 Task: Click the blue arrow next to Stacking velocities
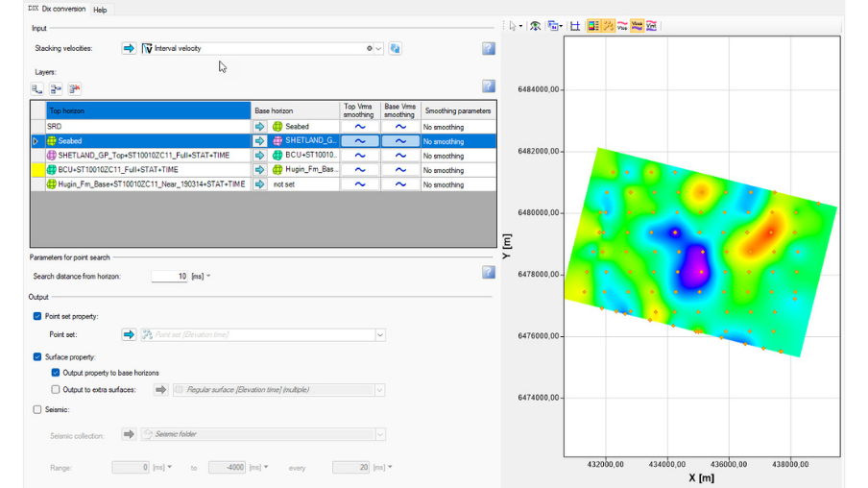pyautogui.click(x=129, y=49)
